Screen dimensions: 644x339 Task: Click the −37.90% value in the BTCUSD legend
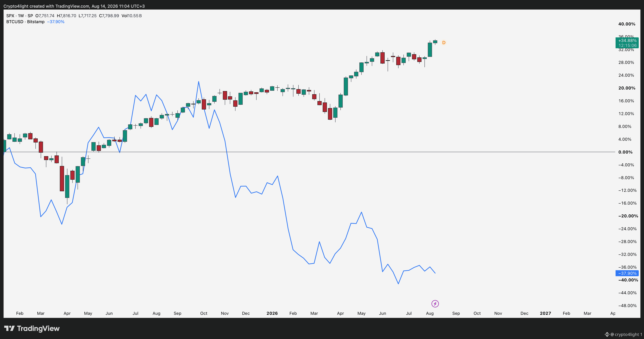click(x=56, y=22)
